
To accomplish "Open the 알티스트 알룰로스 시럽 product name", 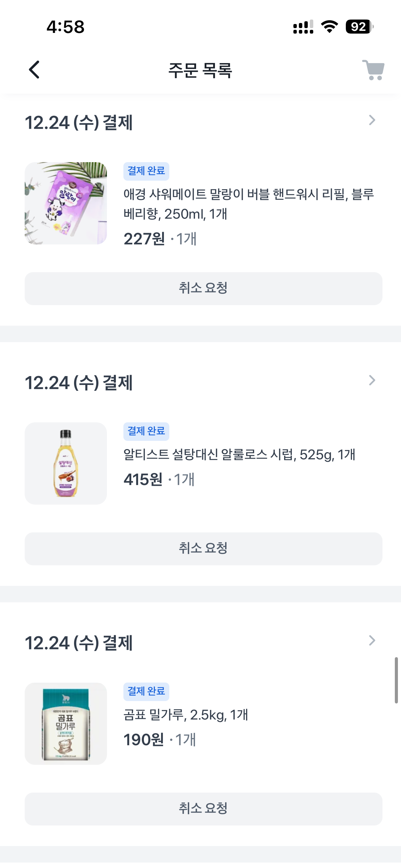I will pos(239,455).
